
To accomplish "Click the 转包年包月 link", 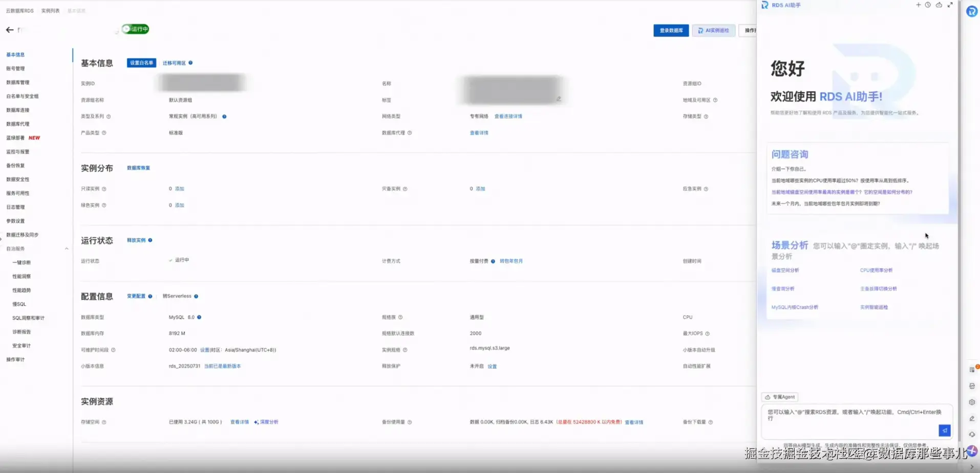I will pyautogui.click(x=511, y=261).
